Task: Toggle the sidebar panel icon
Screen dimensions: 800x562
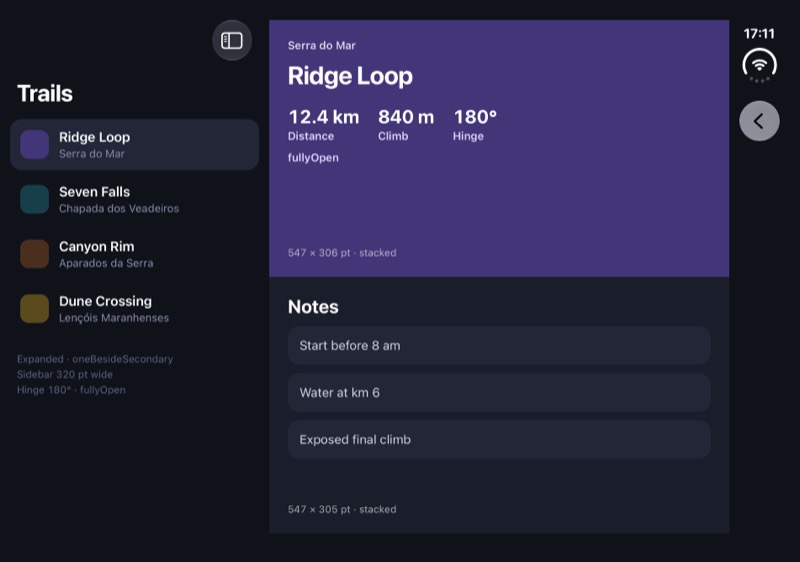Action: (232, 40)
